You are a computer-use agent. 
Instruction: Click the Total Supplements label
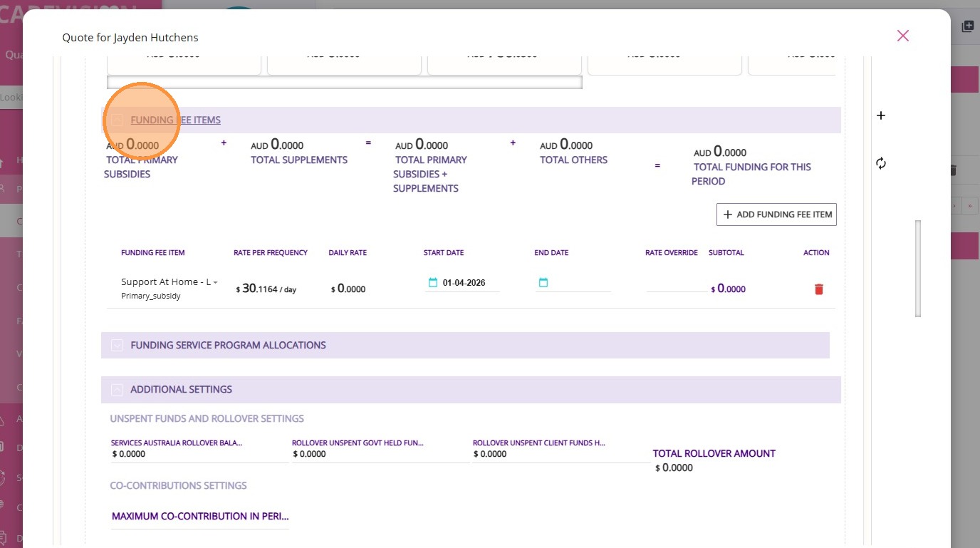[299, 160]
